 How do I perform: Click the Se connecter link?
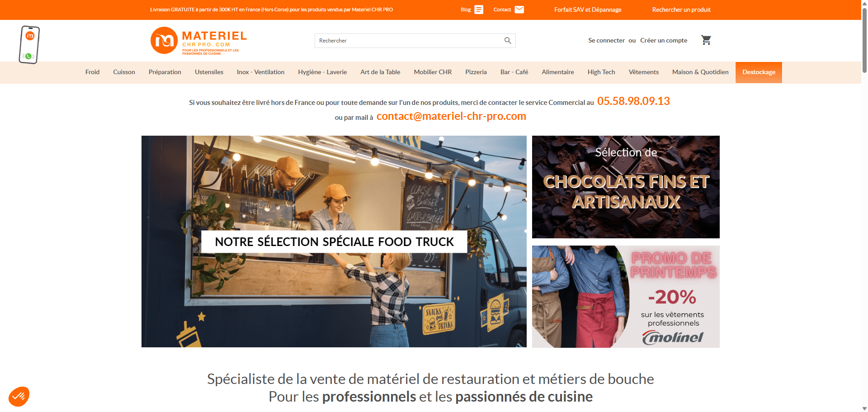pos(606,40)
